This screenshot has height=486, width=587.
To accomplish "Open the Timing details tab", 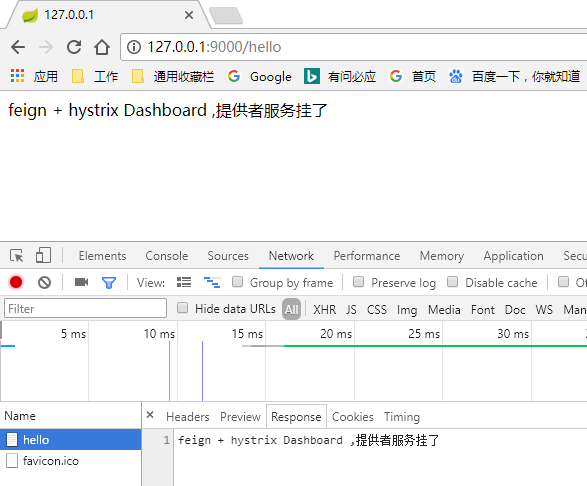I will pos(402,417).
